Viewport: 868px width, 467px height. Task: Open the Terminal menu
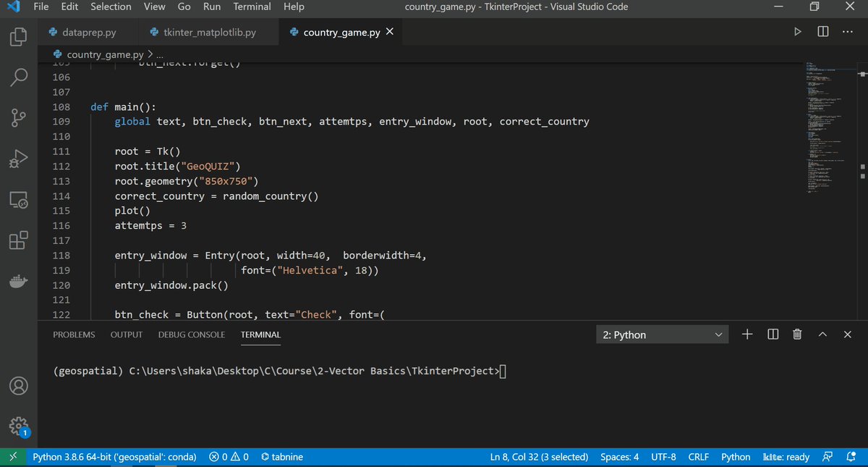tap(252, 7)
